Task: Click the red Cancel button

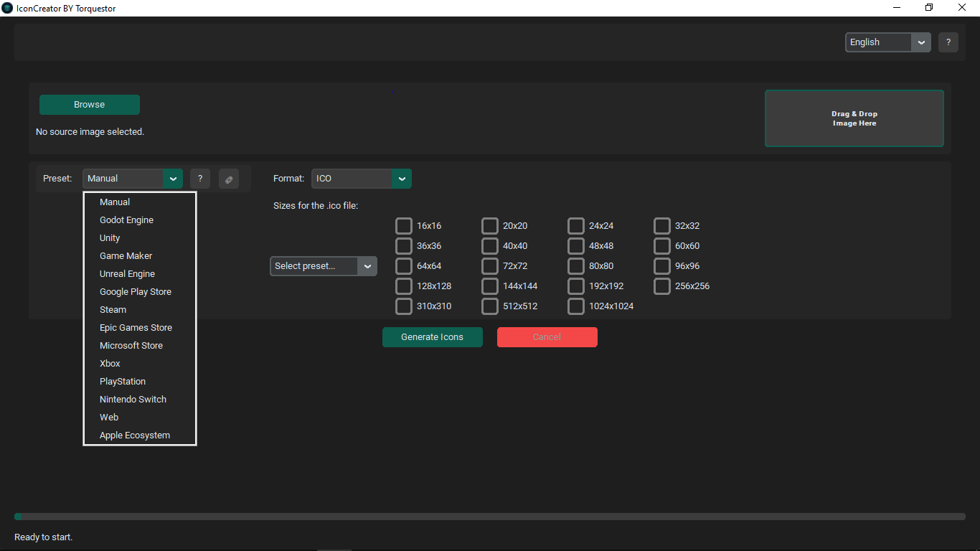Action: pos(547,337)
